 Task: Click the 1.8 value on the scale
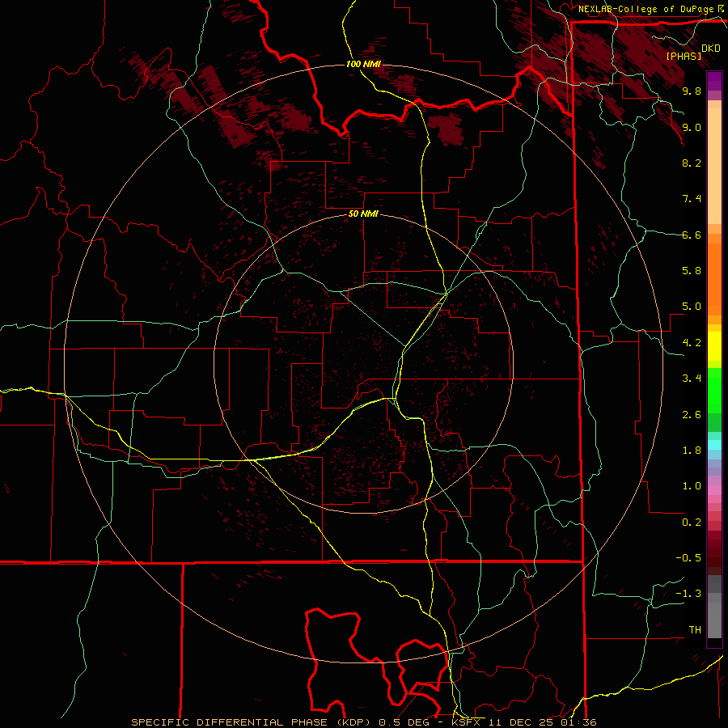[x=692, y=451]
